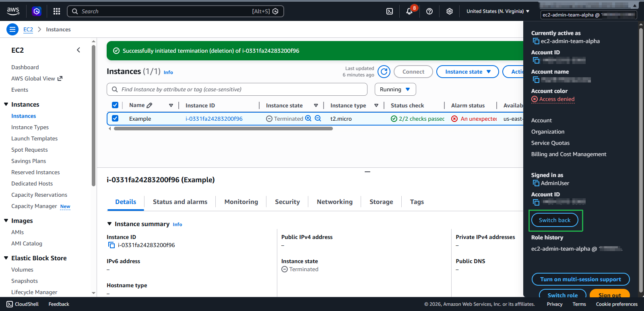This screenshot has height=311, width=644.
Task: Copy Account ID under Signed in as
Action: (x=536, y=202)
